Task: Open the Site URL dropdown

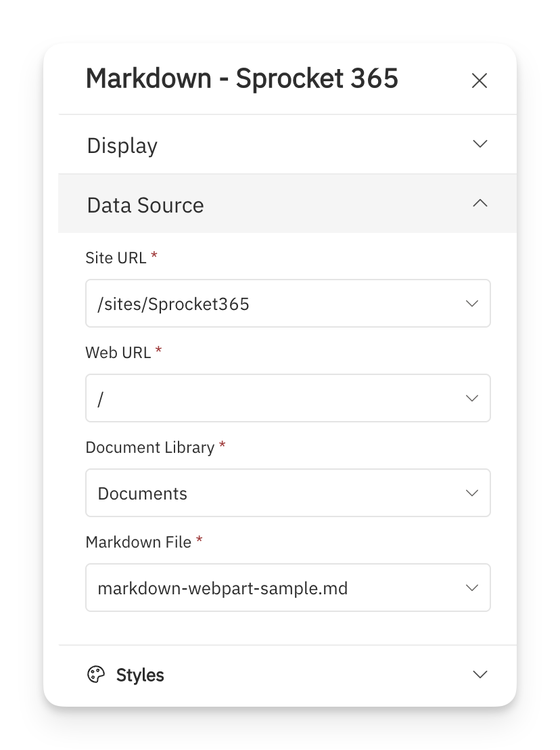Action: tap(288, 303)
